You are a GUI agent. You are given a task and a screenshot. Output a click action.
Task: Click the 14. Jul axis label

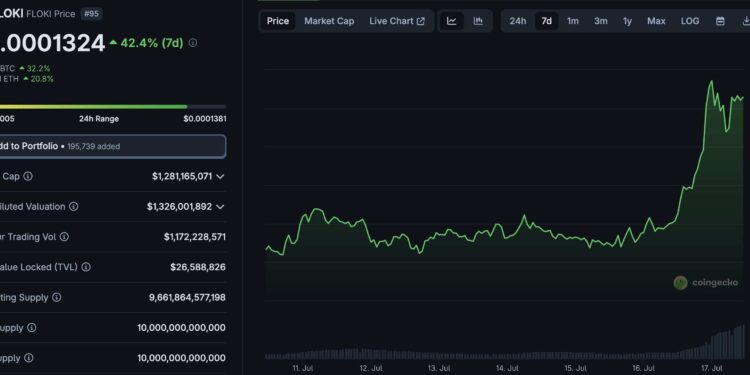coord(507,368)
